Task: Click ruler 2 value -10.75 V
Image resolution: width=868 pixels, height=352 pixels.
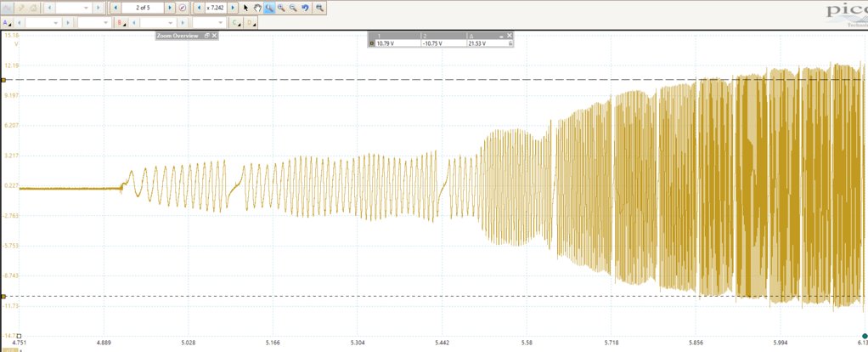Action: tap(431, 43)
